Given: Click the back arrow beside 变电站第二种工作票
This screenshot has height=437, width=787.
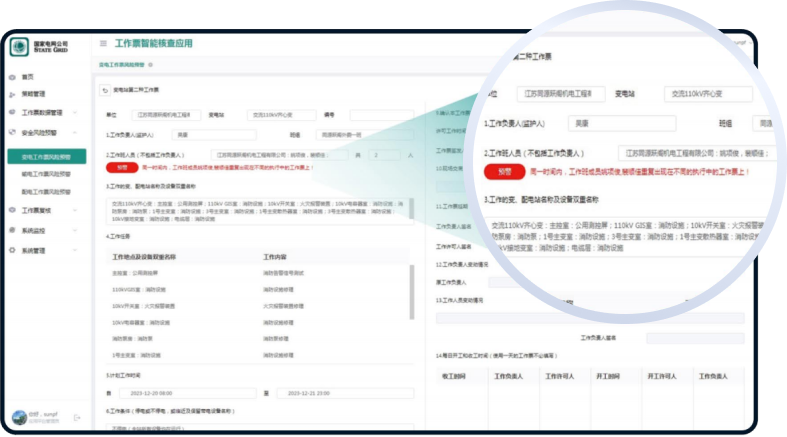Looking at the screenshot, I should (105, 90).
